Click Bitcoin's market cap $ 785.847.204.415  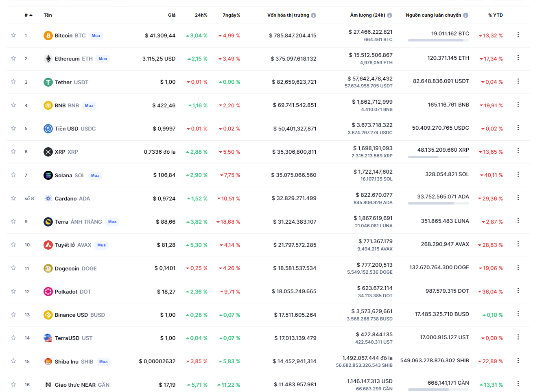coord(293,36)
